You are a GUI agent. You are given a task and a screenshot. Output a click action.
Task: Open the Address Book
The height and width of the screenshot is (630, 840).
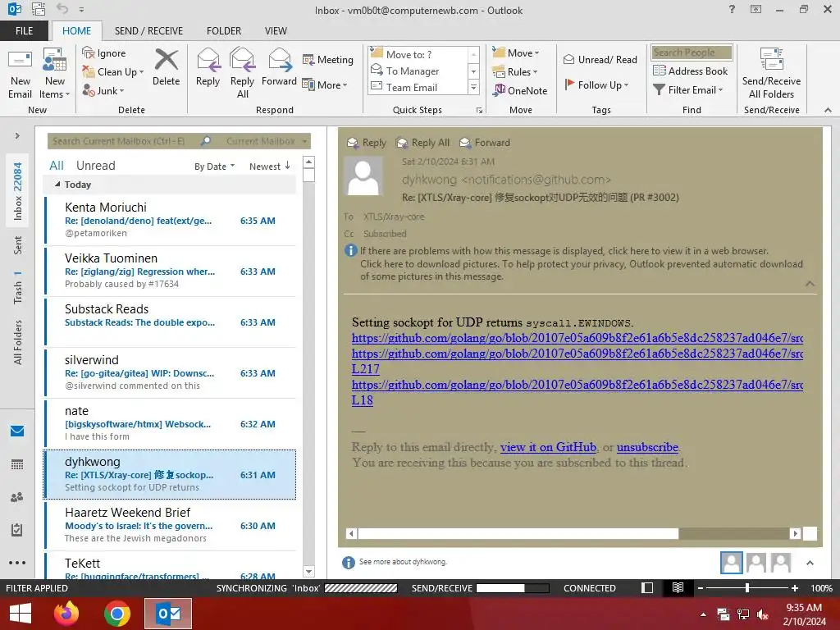click(691, 71)
